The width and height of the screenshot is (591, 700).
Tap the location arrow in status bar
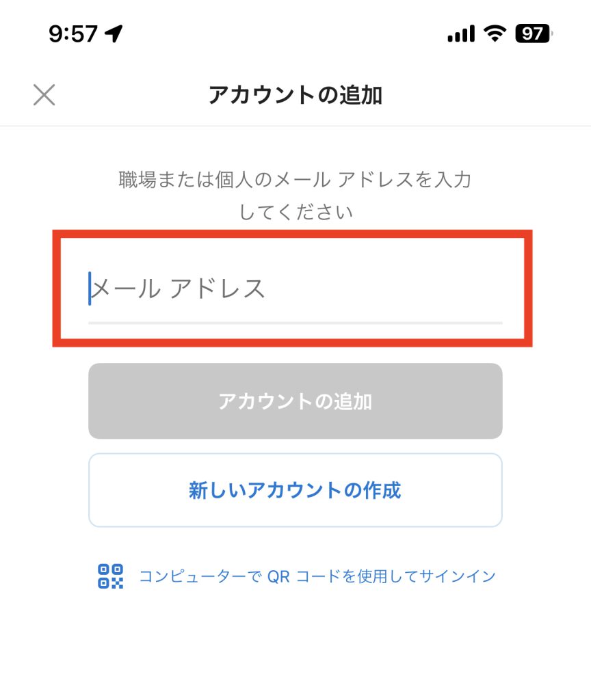[x=114, y=33]
